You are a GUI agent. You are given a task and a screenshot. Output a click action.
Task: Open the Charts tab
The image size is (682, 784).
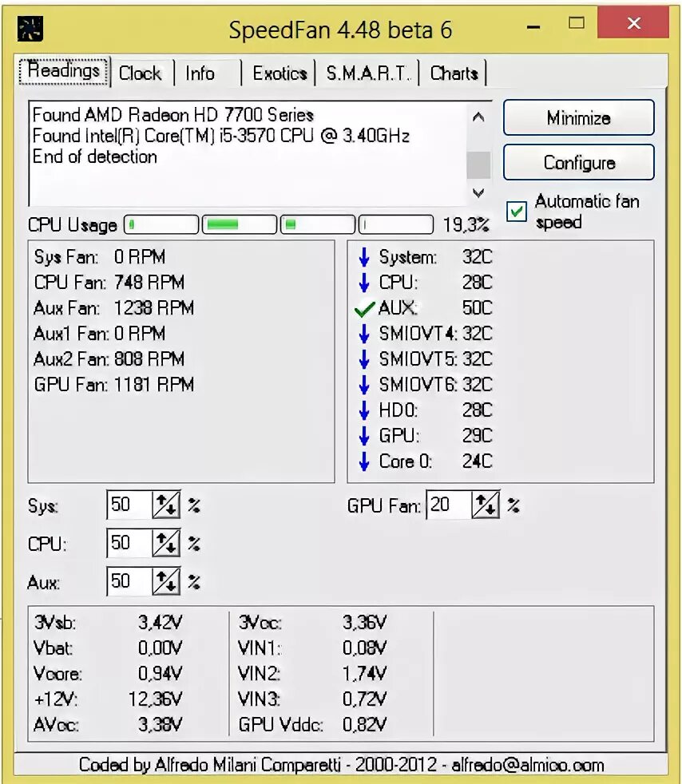(x=453, y=73)
